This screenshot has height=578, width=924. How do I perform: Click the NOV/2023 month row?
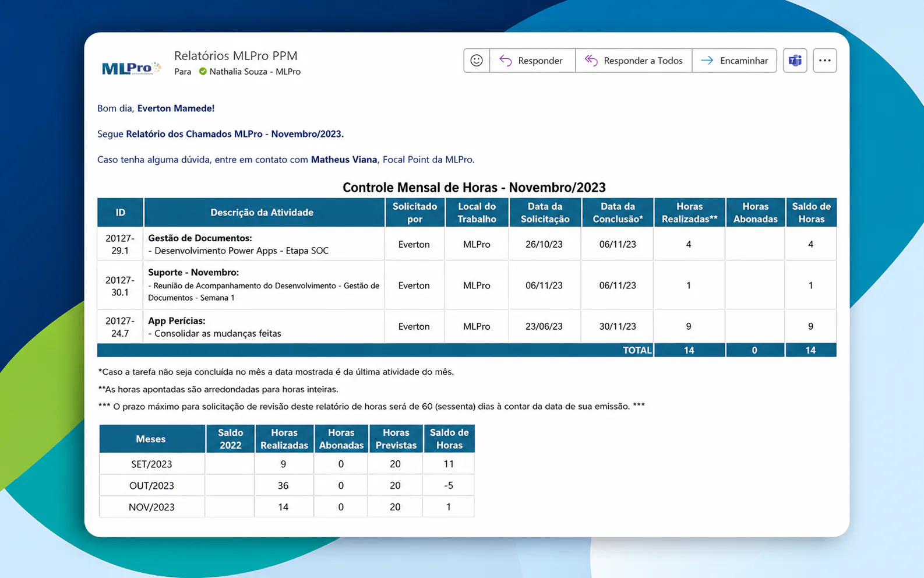287,507
